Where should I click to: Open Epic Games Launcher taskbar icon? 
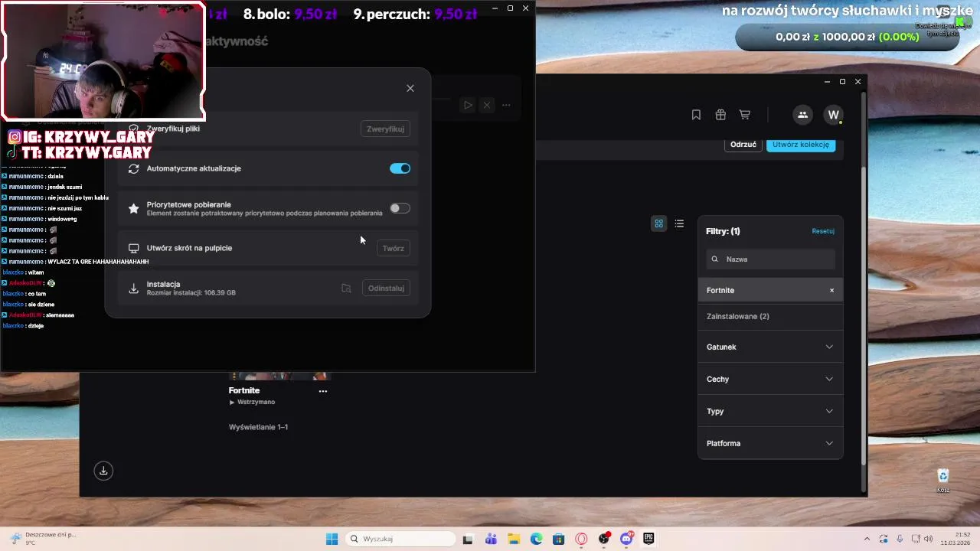pos(649,539)
